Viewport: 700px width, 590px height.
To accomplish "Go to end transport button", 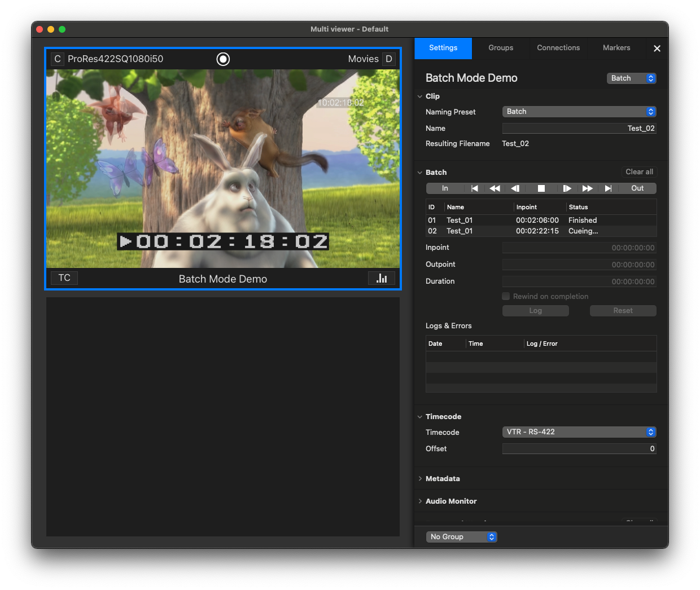I will coord(608,188).
